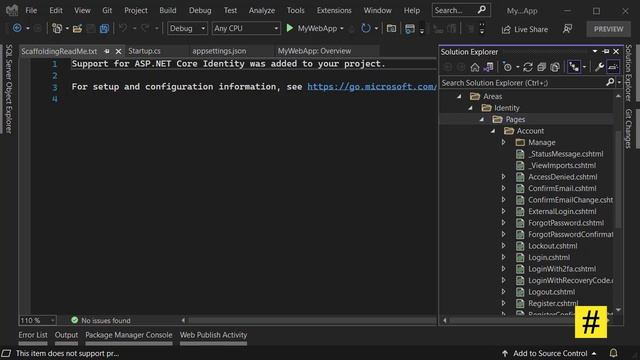Close the ScaffoldingReadMe.txt tab

pos(118,51)
